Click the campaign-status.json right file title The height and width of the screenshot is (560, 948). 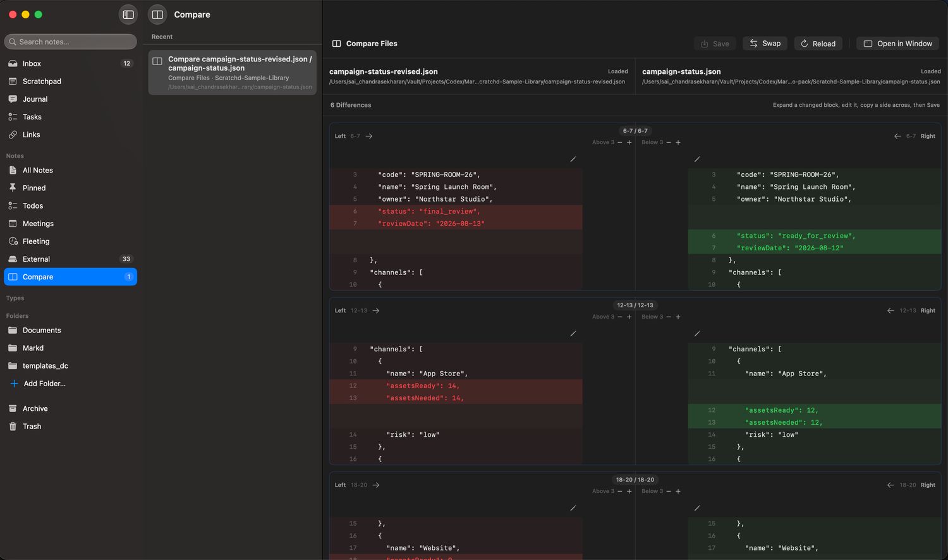681,72
